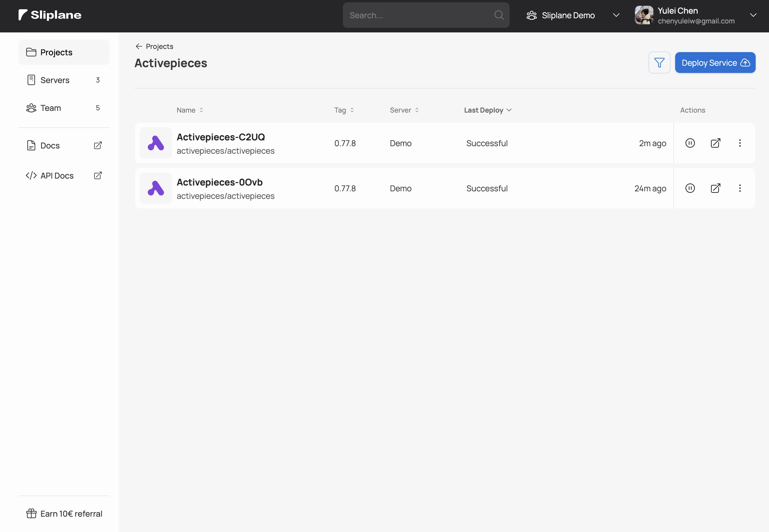Pause the Activepieces-C2UQ service
The height and width of the screenshot is (532, 769).
(690, 143)
